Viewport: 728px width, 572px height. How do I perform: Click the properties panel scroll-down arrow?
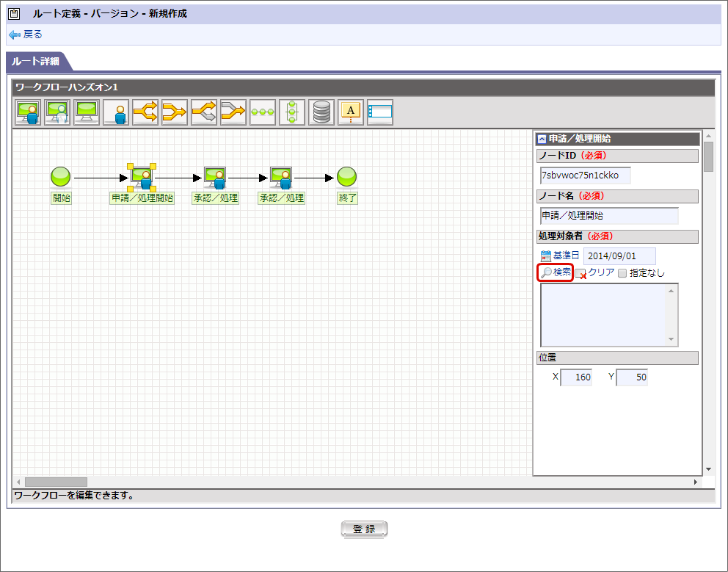708,469
